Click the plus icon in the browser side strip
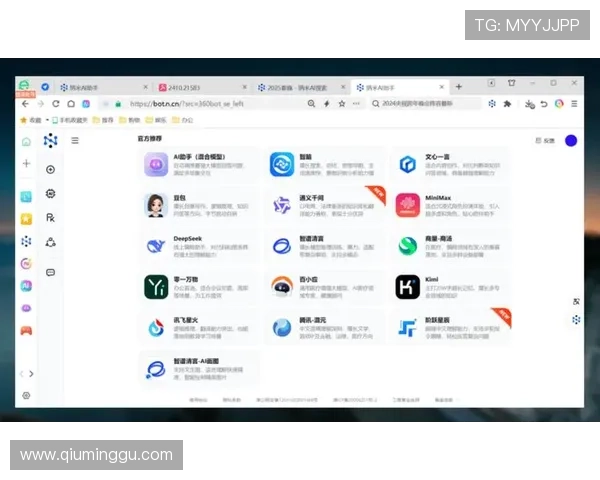Viewport: 600px width, 480px height. coord(26,163)
